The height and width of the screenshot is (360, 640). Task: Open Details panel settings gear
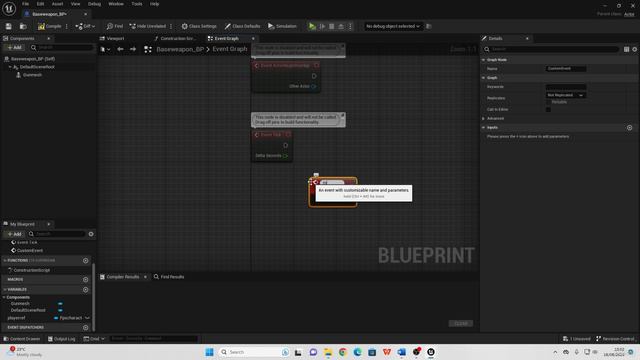[635, 49]
